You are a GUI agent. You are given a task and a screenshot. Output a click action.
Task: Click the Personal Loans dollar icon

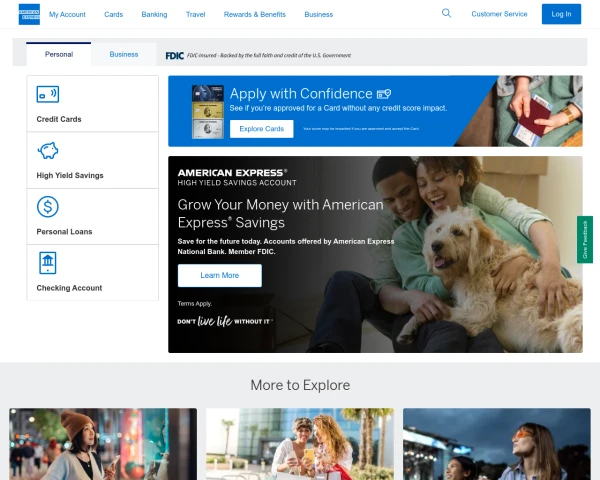tap(47, 207)
